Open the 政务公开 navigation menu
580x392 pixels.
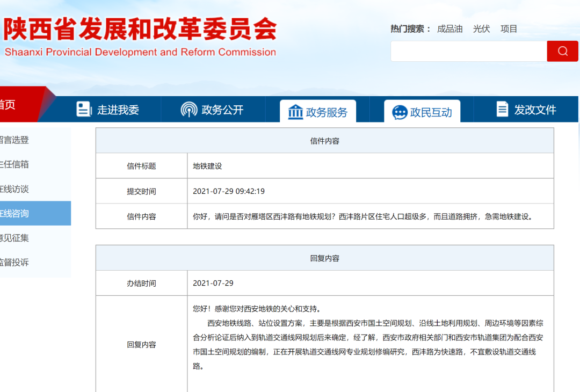[x=222, y=110]
